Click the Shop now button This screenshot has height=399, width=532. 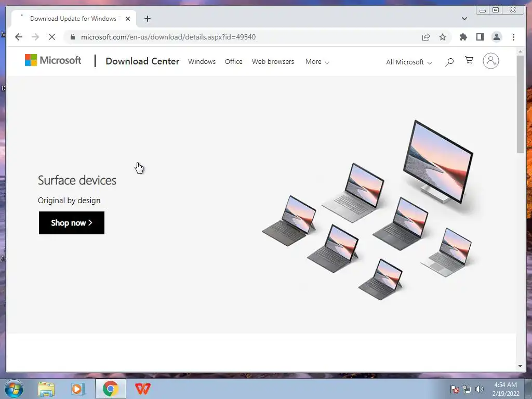point(72,223)
